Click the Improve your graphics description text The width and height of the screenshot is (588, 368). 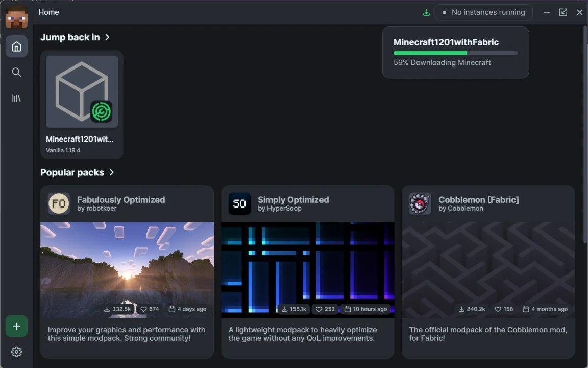click(x=127, y=334)
